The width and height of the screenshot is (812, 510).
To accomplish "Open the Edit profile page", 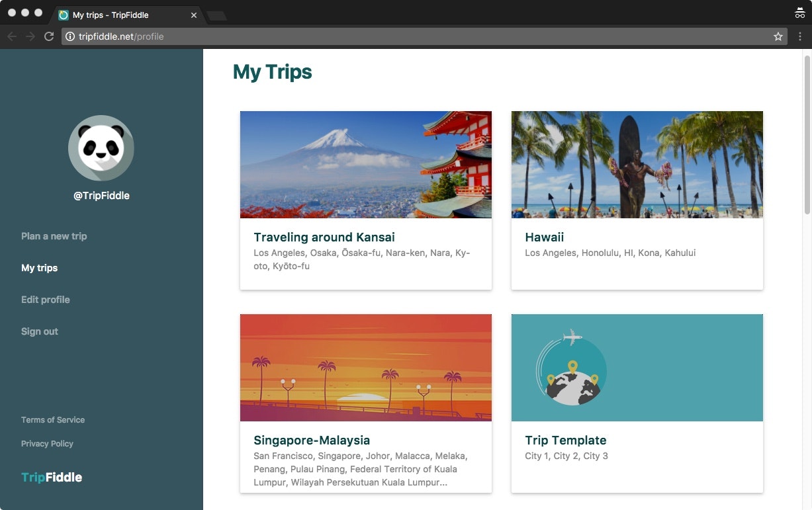I will 45,300.
